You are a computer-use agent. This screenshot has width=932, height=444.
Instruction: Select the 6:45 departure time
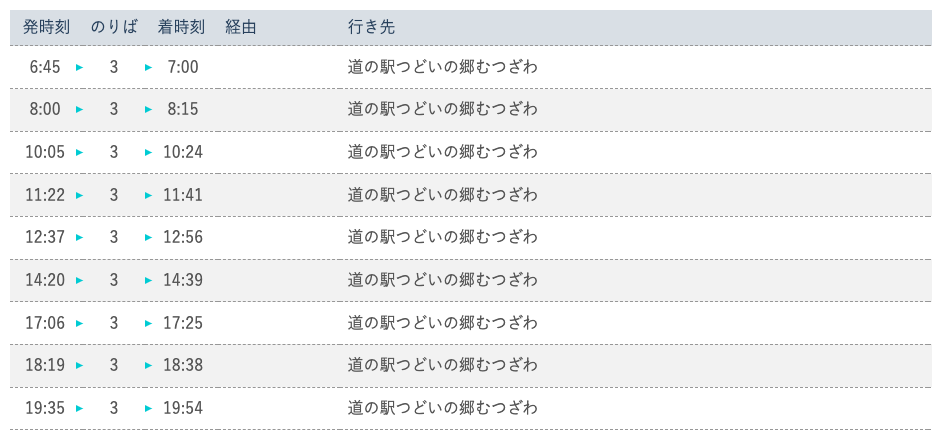pos(45,67)
